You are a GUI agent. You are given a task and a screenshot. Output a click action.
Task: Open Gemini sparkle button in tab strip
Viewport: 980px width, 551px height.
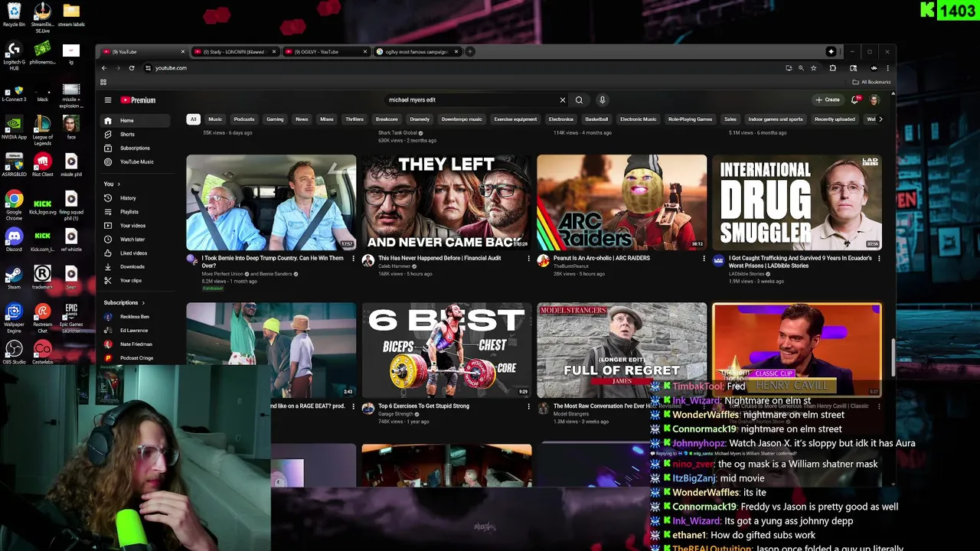pos(831,52)
